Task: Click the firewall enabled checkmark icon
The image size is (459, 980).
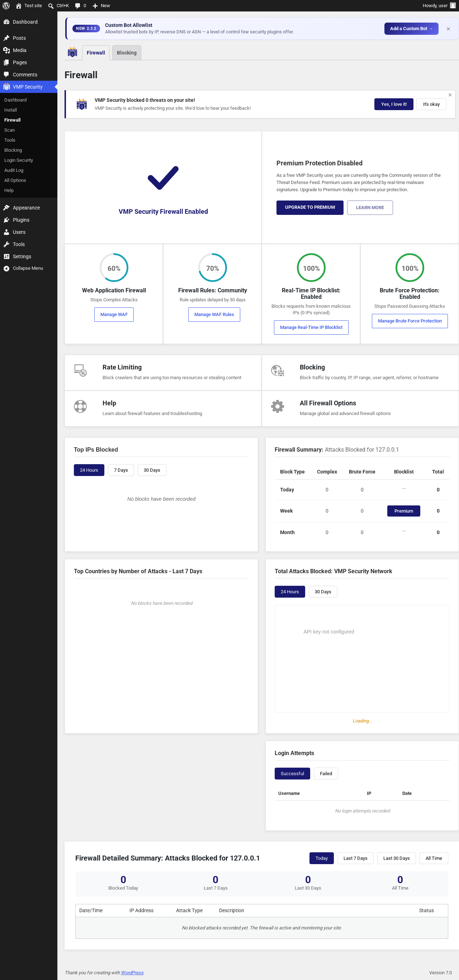Action: coord(163,178)
